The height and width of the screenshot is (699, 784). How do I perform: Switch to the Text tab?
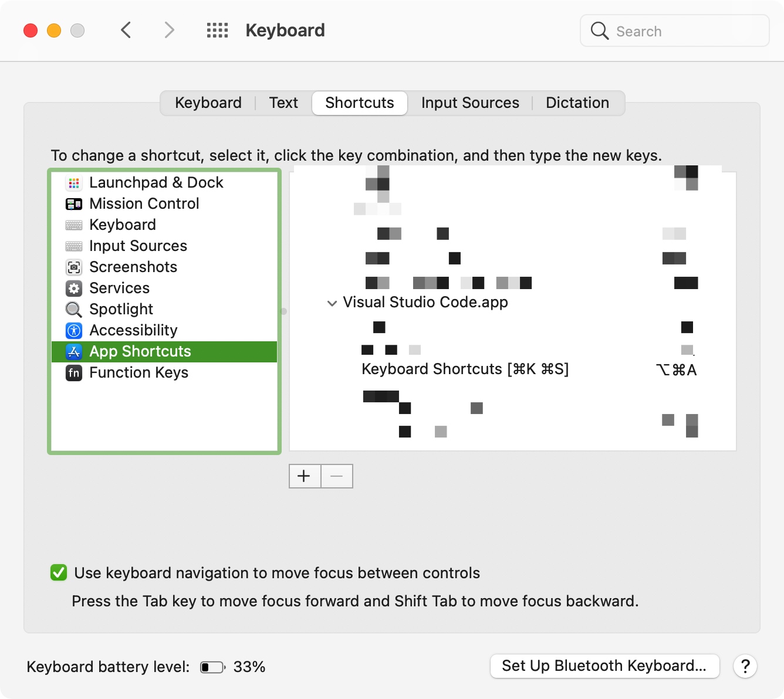coord(283,103)
